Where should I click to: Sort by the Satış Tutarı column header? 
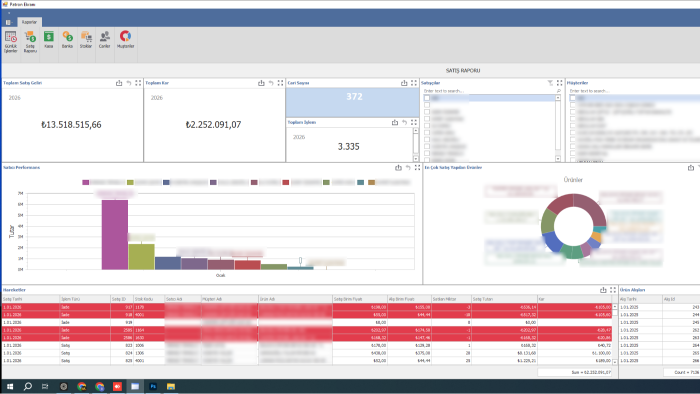pos(504,299)
